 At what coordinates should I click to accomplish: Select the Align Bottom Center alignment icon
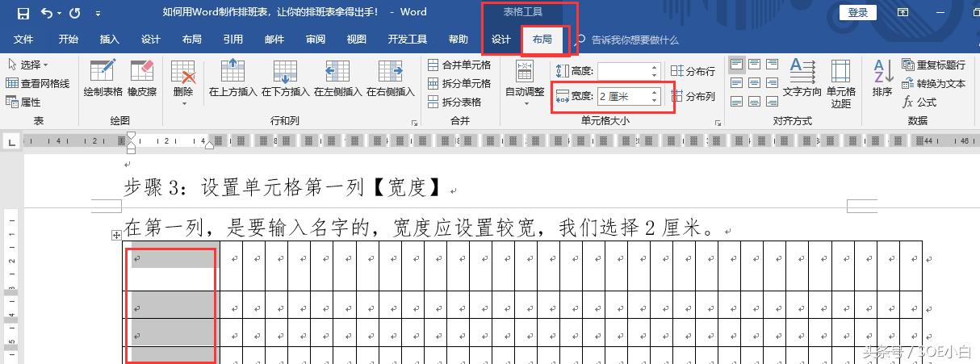754,102
